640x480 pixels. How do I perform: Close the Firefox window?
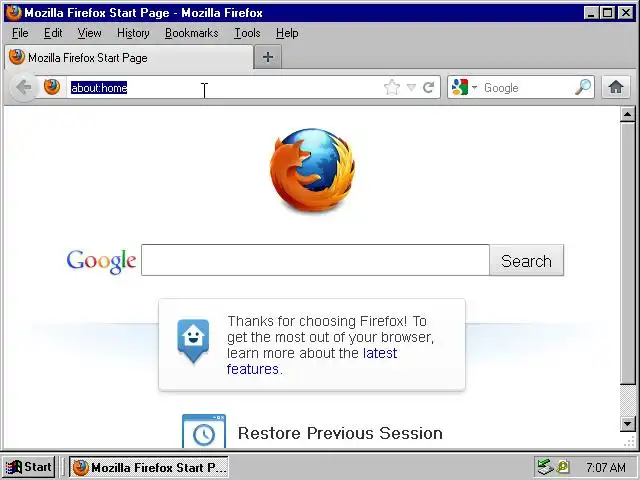pos(626,13)
